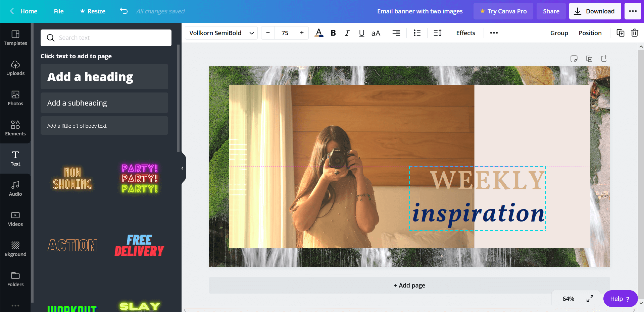Open the text color picker
The height and width of the screenshot is (312, 644).
point(318,33)
